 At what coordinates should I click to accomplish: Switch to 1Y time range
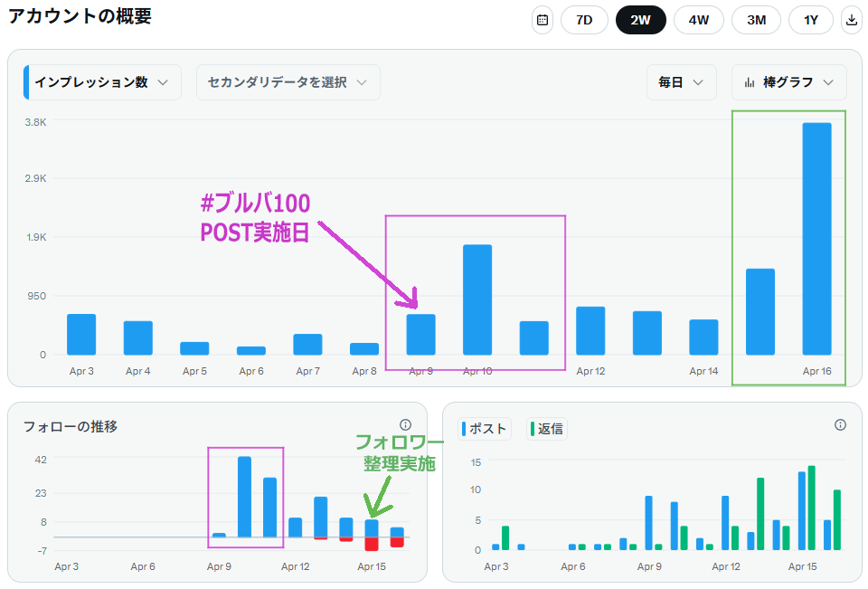pyautogui.click(x=811, y=20)
